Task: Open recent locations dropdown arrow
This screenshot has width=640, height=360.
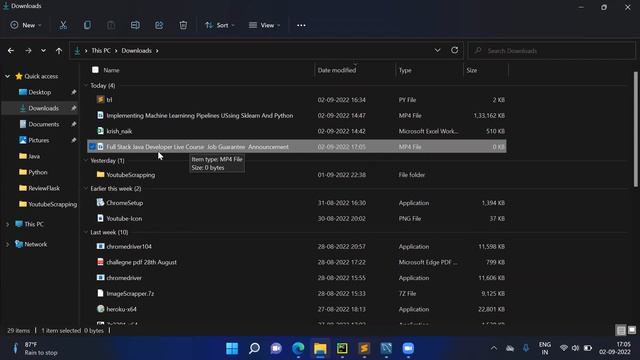Action: (43, 51)
